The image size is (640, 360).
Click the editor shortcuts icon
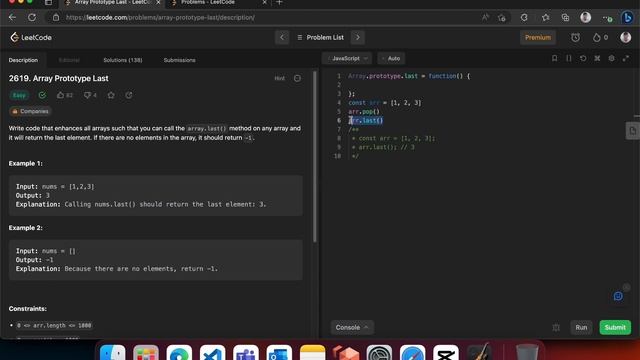[x=597, y=58]
